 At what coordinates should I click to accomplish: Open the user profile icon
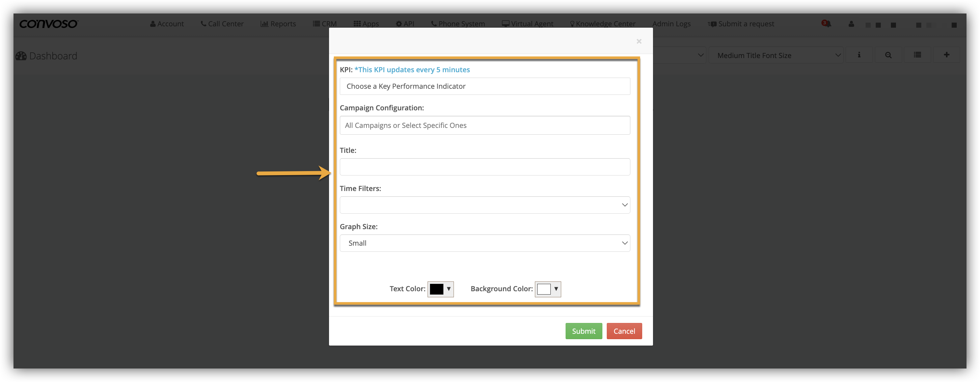click(851, 24)
